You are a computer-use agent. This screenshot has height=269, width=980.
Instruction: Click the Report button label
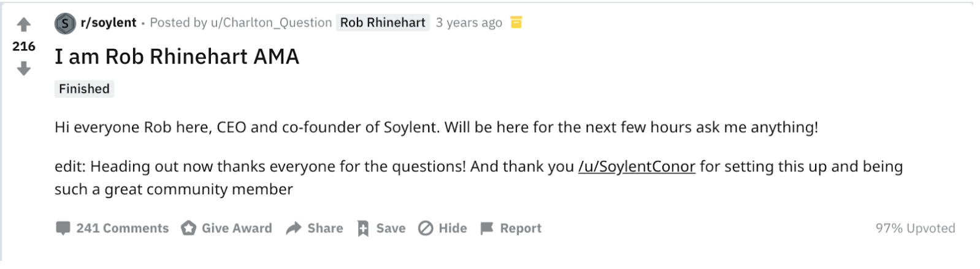click(x=521, y=228)
